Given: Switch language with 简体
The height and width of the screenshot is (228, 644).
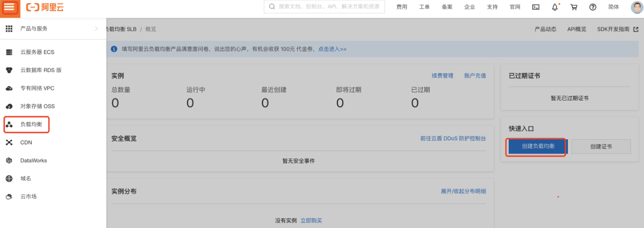Looking at the screenshot, I should pos(614,7).
